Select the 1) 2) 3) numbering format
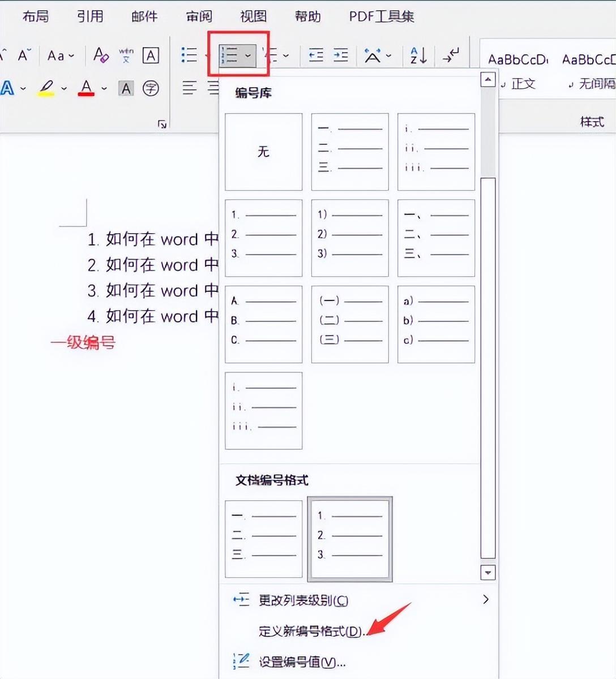616x679 pixels. click(x=350, y=238)
